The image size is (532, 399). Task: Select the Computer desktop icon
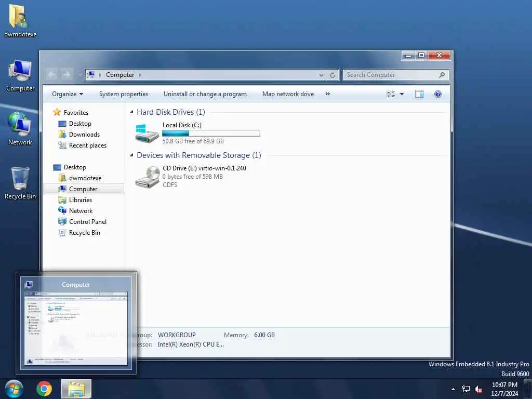[x=20, y=75]
